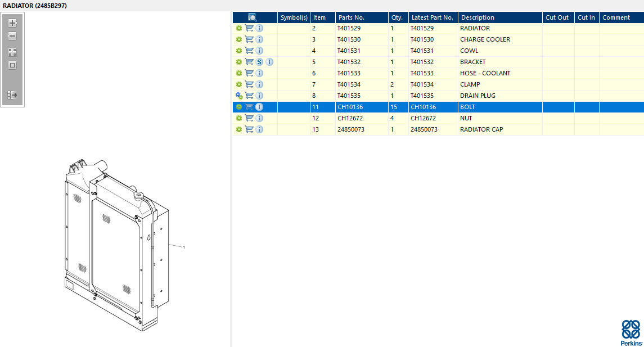Click the four-squares grid view icon
Screen dimensions: 644x347
point(12,52)
